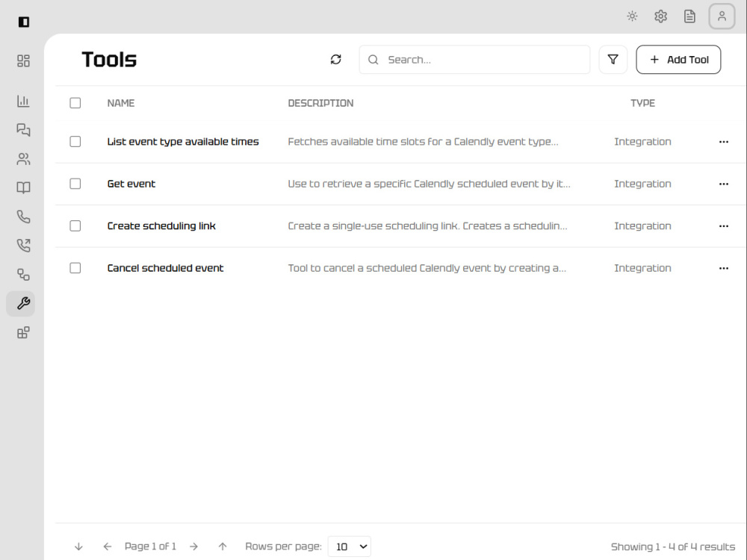Open the outbound calls phone-arrow icon
Viewport: 747px width, 560px height.
23,246
